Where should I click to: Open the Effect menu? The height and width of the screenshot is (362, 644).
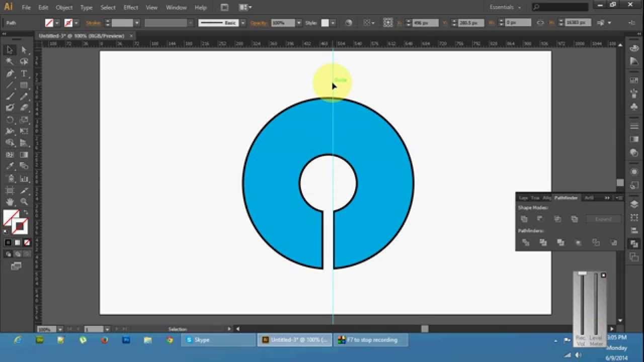(131, 8)
